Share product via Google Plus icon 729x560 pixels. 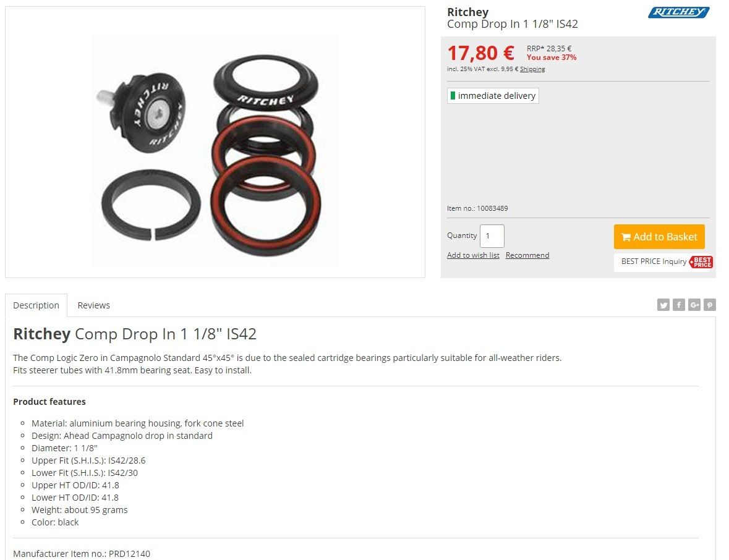pyautogui.click(x=694, y=305)
